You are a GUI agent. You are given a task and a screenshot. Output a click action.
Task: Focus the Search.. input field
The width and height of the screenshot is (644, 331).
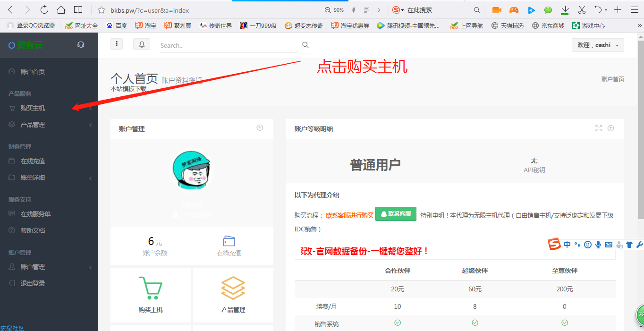click(x=229, y=45)
